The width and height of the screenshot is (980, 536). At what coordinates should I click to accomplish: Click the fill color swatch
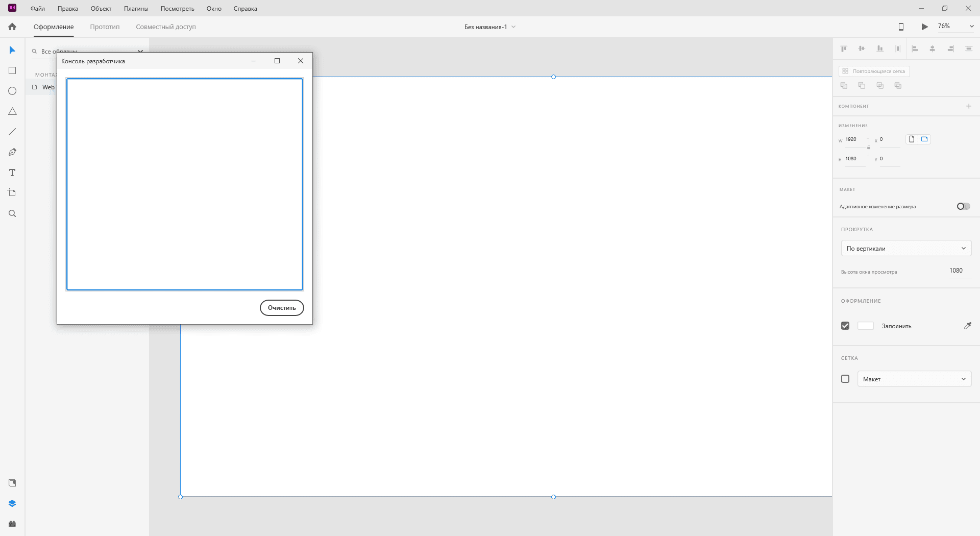point(865,326)
